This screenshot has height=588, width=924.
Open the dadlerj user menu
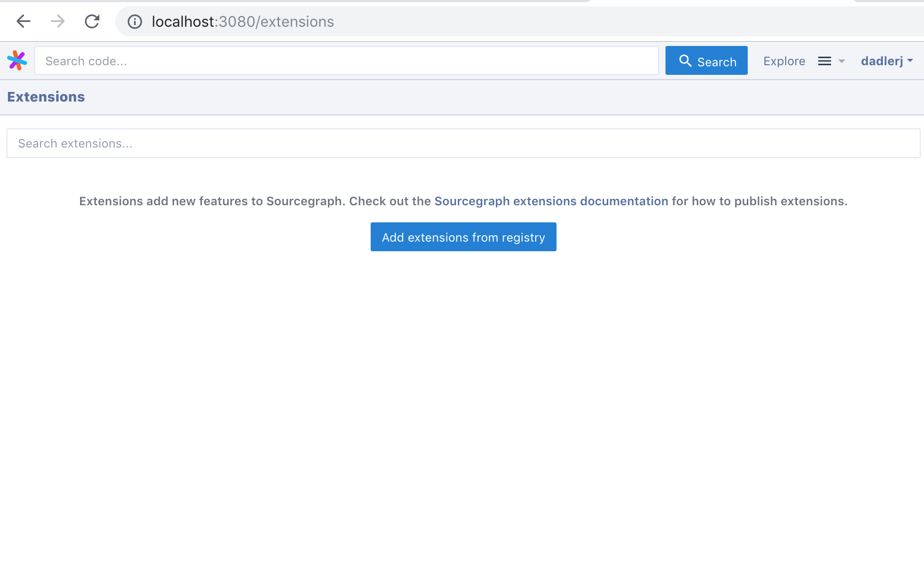887,61
